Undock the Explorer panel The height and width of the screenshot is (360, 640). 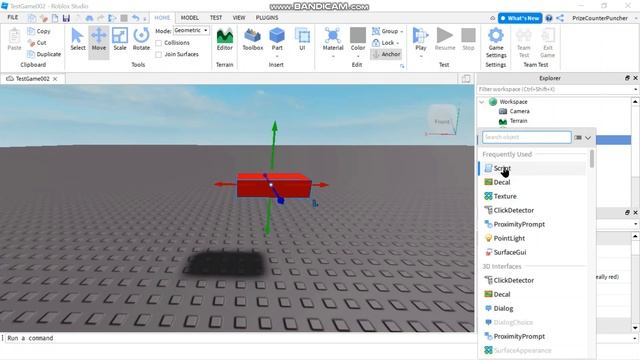tap(627, 78)
